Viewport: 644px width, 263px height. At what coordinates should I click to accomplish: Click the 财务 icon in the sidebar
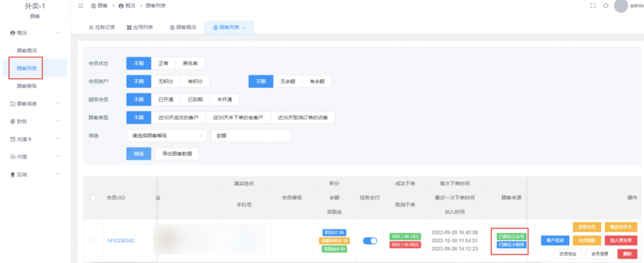tap(13, 121)
